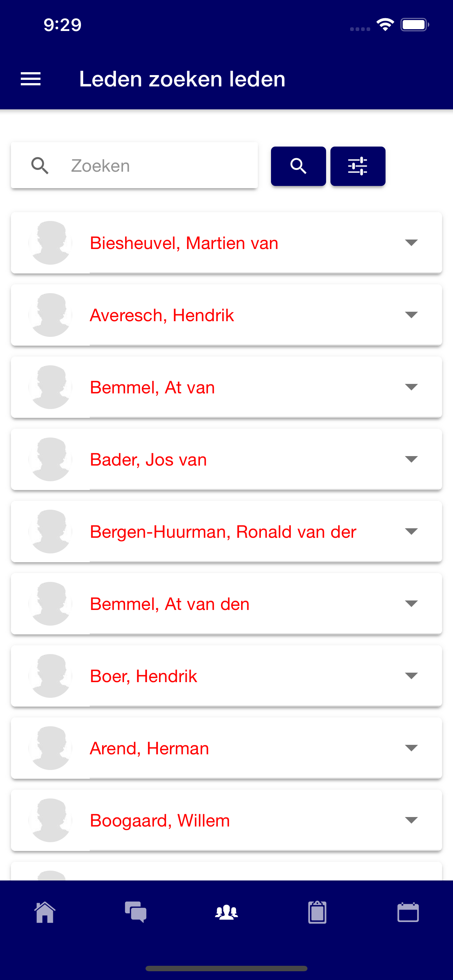453x980 pixels.
Task: Expand the Averesch, Hendrik row arrow
Action: pos(411,315)
